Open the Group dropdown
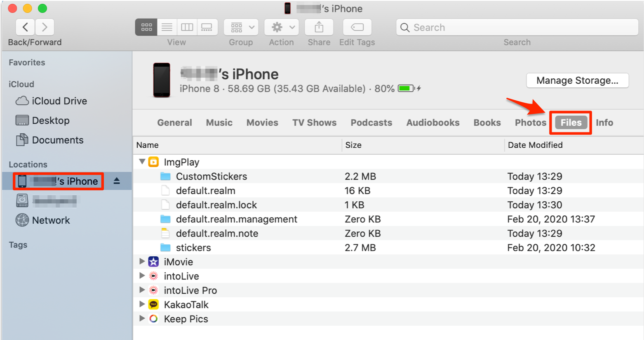The height and width of the screenshot is (340, 644). click(241, 27)
